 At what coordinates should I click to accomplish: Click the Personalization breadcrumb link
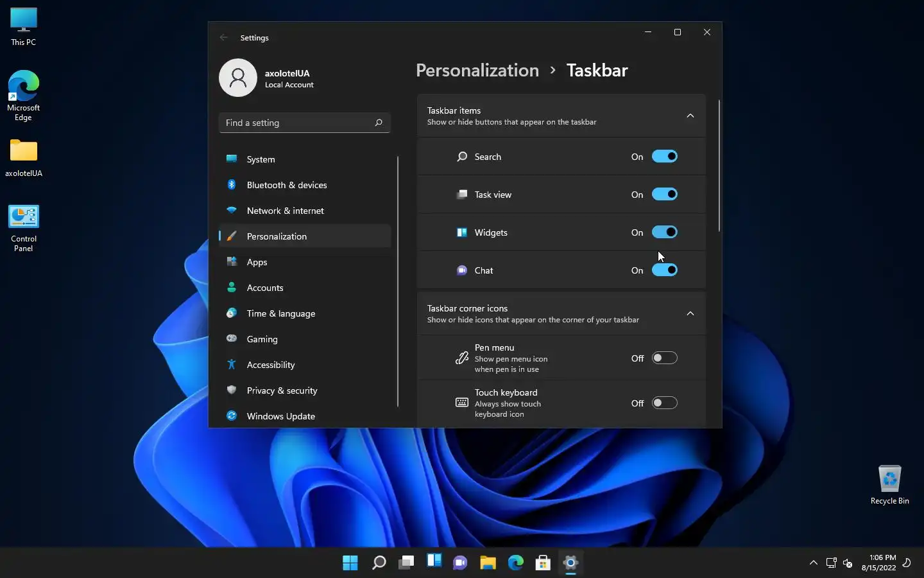coord(477,70)
